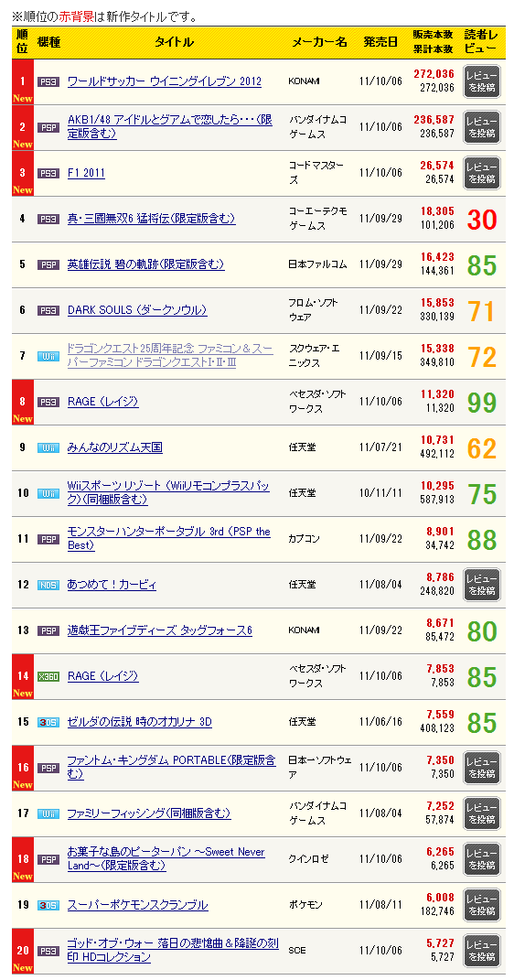Viewport: 514px width, 980px height.
Task: Post a review for ウイニングイレブン 2012
Action: (x=481, y=81)
